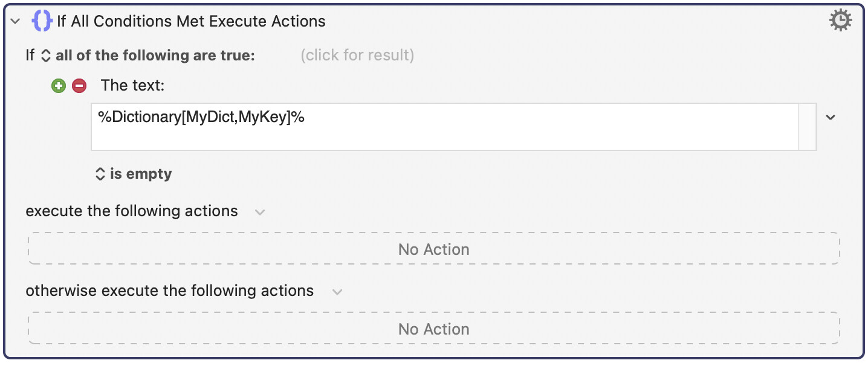Open 'all of the following are true' popup

point(148,56)
